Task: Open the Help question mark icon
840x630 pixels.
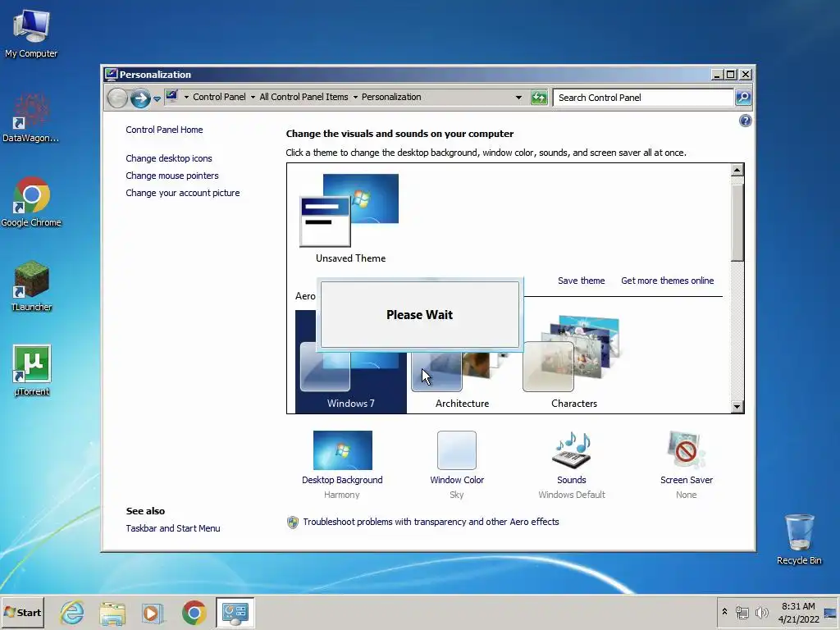Action: (x=745, y=121)
